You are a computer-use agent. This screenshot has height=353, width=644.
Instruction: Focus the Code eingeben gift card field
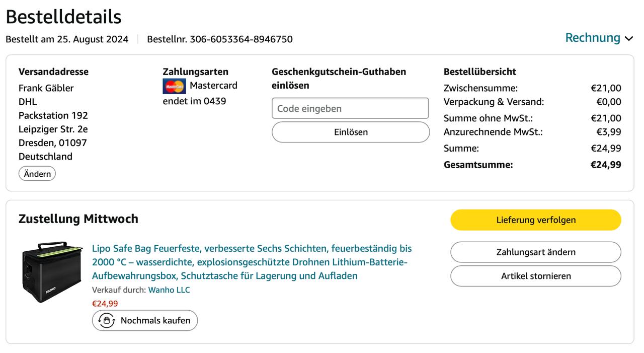(350, 108)
